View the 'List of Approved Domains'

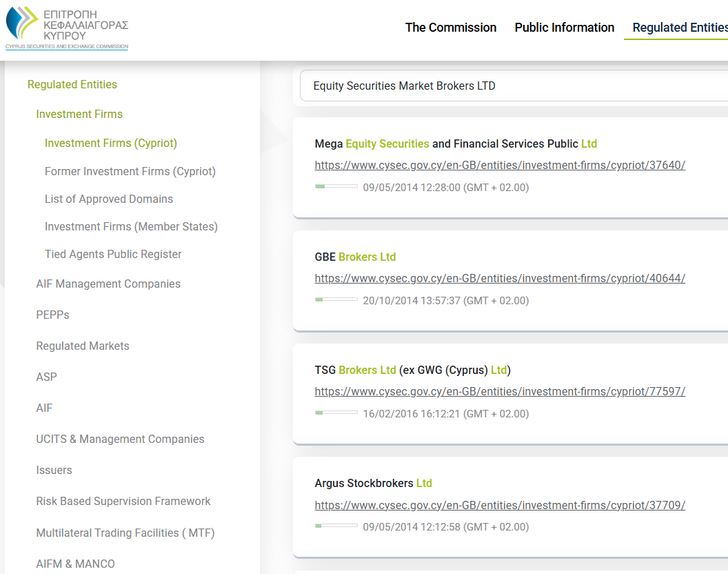tap(108, 199)
